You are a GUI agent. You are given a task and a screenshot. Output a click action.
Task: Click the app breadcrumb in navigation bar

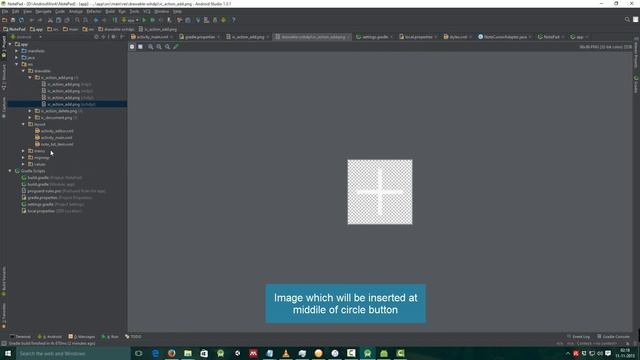(x=36, y=29)
